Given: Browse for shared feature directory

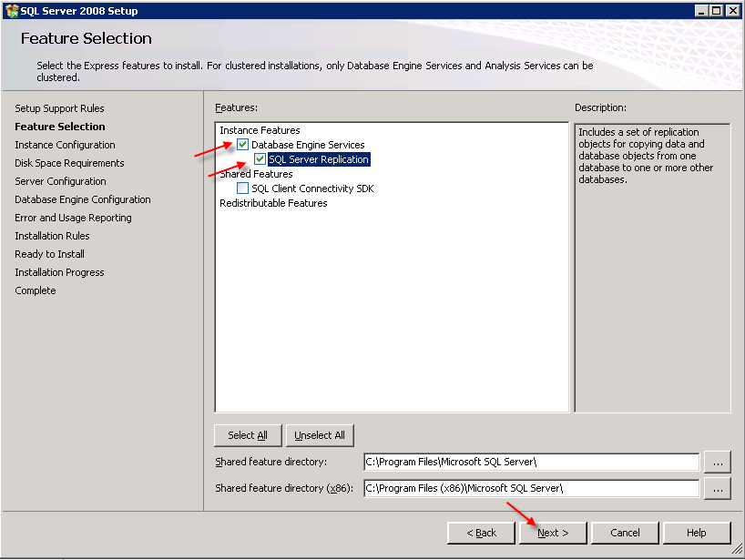Looking at the screenshot, I should [x=718, y=463].
